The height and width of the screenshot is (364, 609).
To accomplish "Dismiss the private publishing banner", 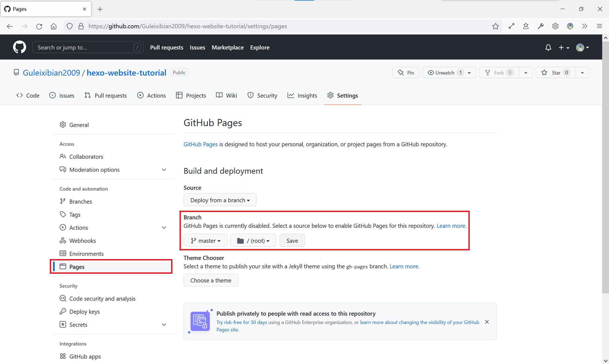I will (487, 322).
